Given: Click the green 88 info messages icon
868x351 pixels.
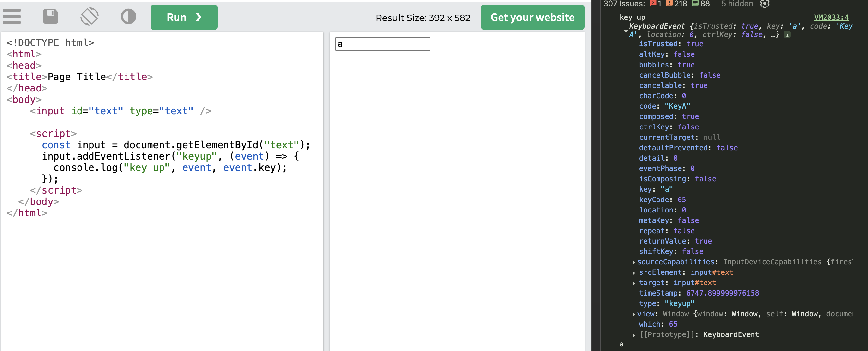Looking at the screenshot, I should [695, 3].
